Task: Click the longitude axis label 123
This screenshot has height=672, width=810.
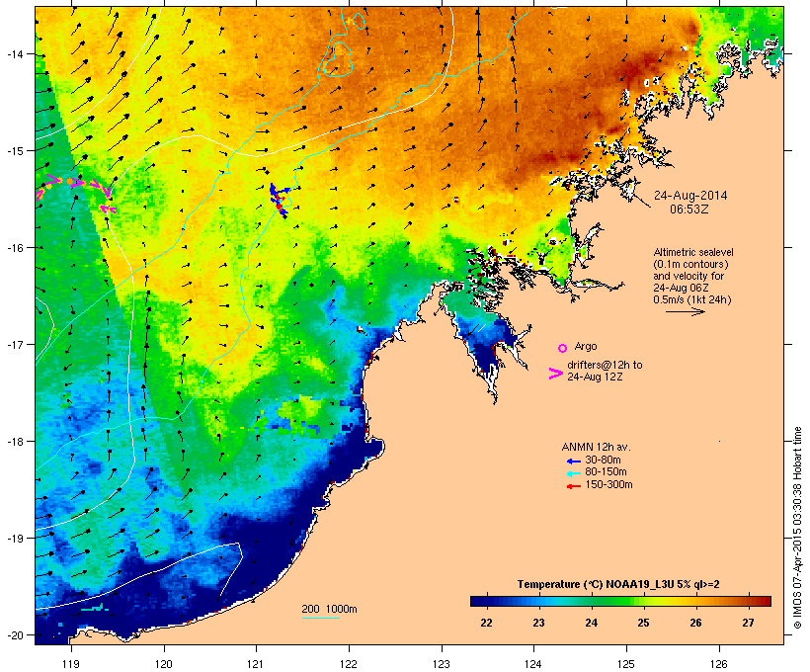Action: click(x=442, y=664)
